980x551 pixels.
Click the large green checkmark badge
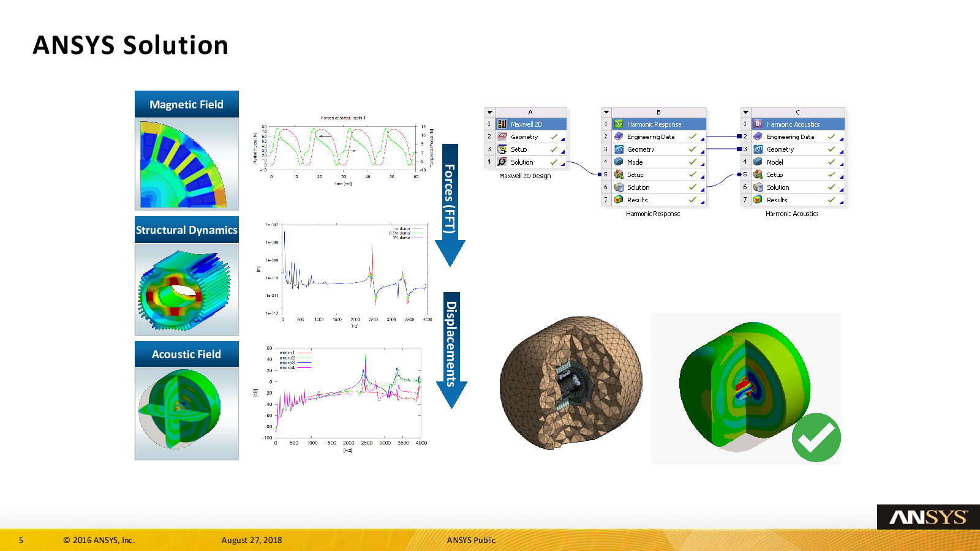[x=816, y=438]
